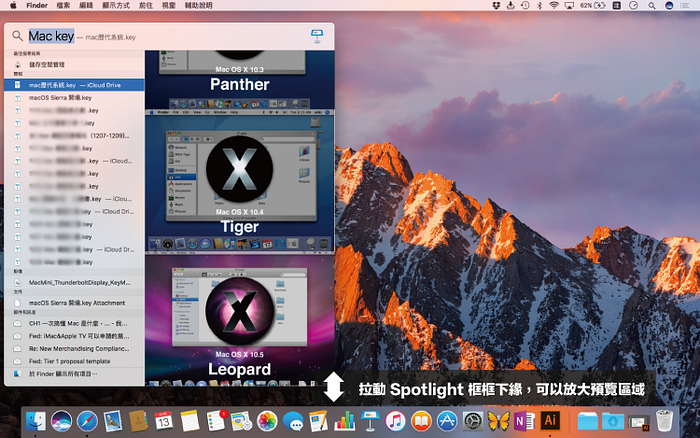Viewport: 700px width, 438px height.
Task: Open Safari in the Dock
Action: click(x=87, y=421)
